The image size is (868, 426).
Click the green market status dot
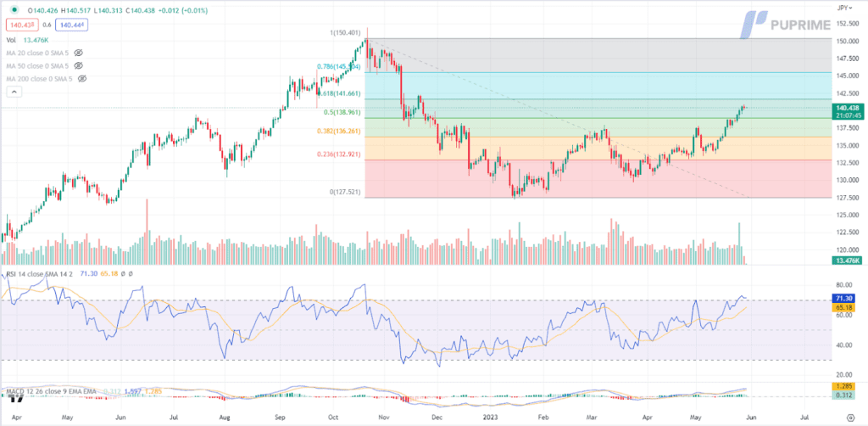click(14, 9)
